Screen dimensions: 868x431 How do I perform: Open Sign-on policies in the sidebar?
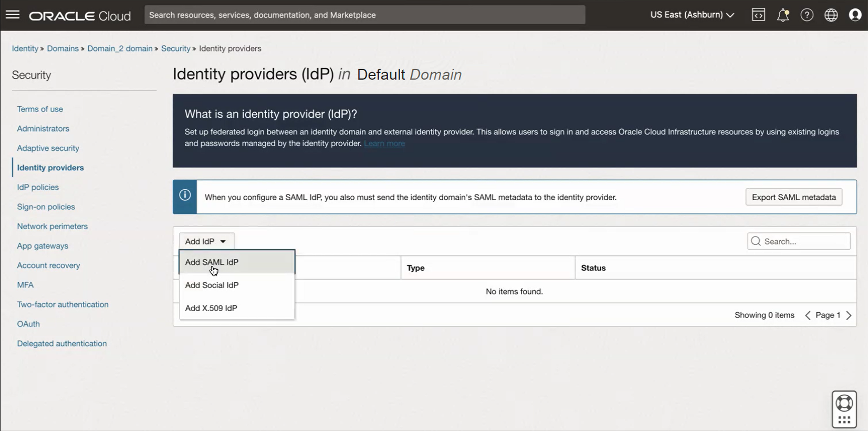coord(46,207)
